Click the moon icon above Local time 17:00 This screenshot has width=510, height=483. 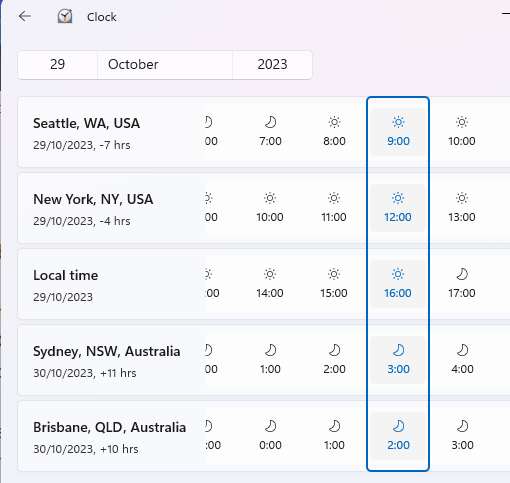click(462, 274)
